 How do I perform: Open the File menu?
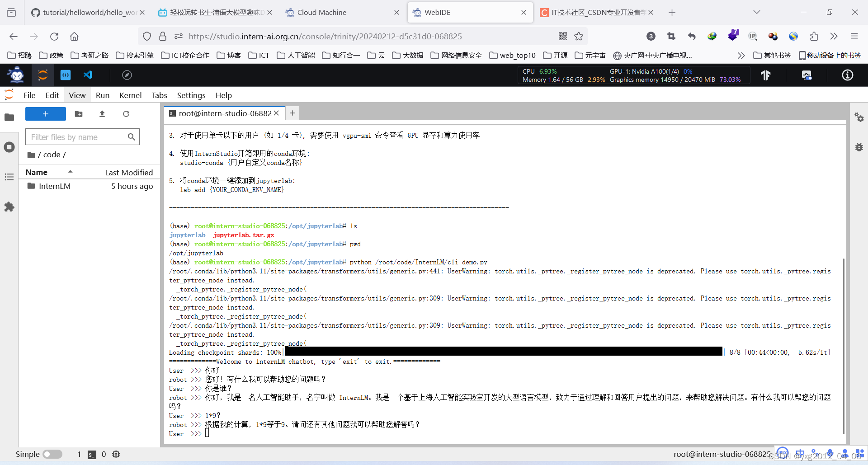coord(29,95)
